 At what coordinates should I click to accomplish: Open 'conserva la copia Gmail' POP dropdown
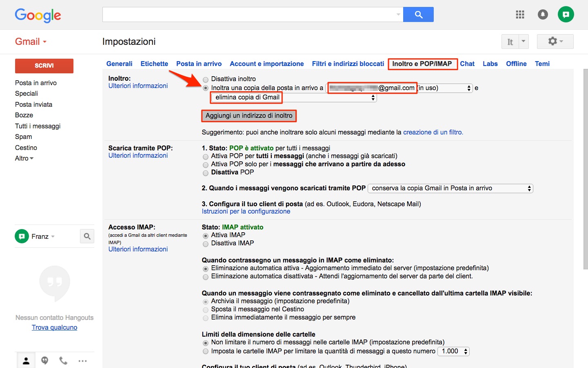pyautogui.click(x=450, y=188)
